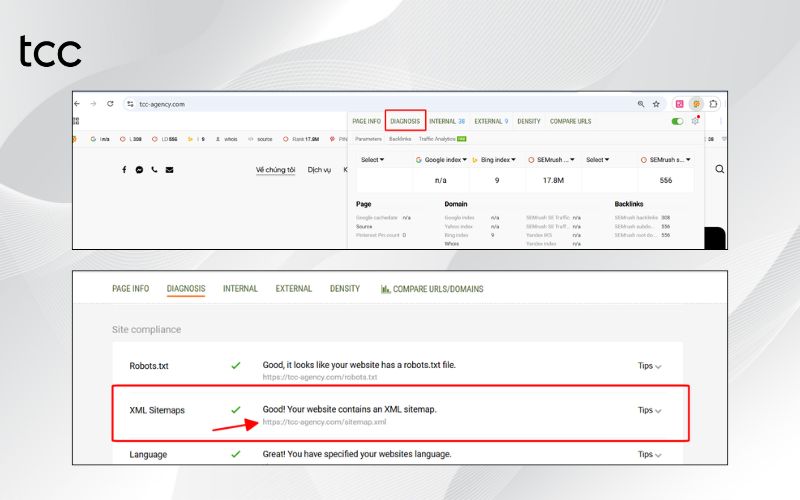Click the Robots.txt row label
800x500 pixels.
point(149,366)
